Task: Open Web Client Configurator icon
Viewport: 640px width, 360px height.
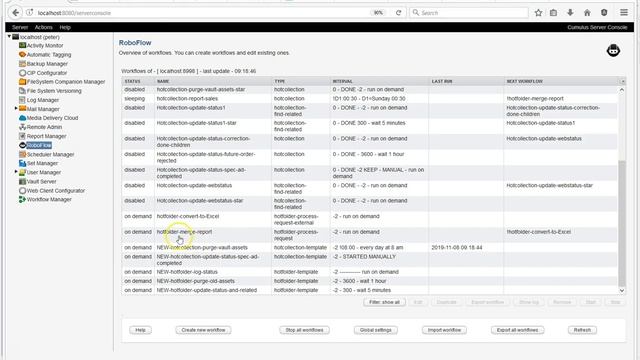Action: (x=22, y=191)
